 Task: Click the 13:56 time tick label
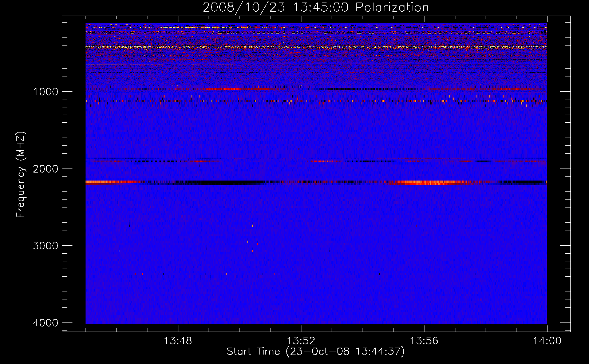(x=424, y=341)
